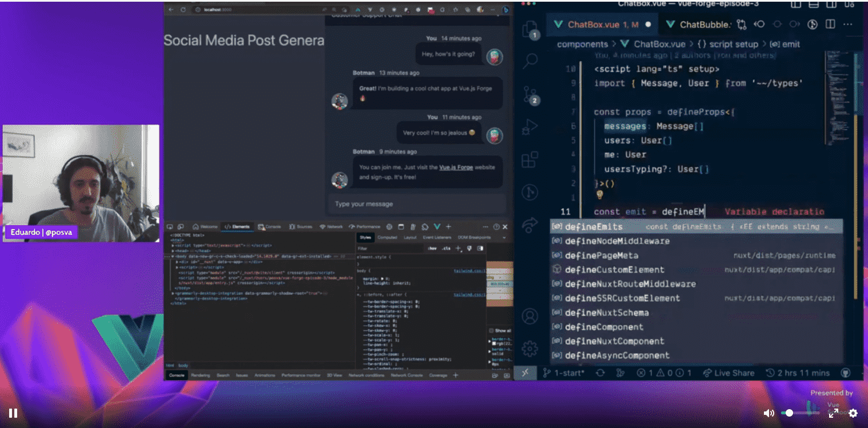868x428 pixels.
Task: Split the editor to the right
Action: (830, 25)
